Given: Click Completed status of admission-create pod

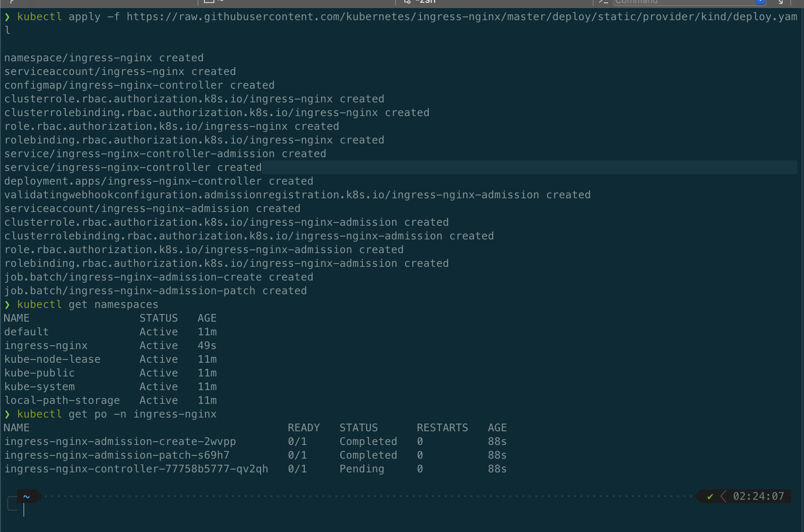Looking at the screenshot, I should point(369,442).
